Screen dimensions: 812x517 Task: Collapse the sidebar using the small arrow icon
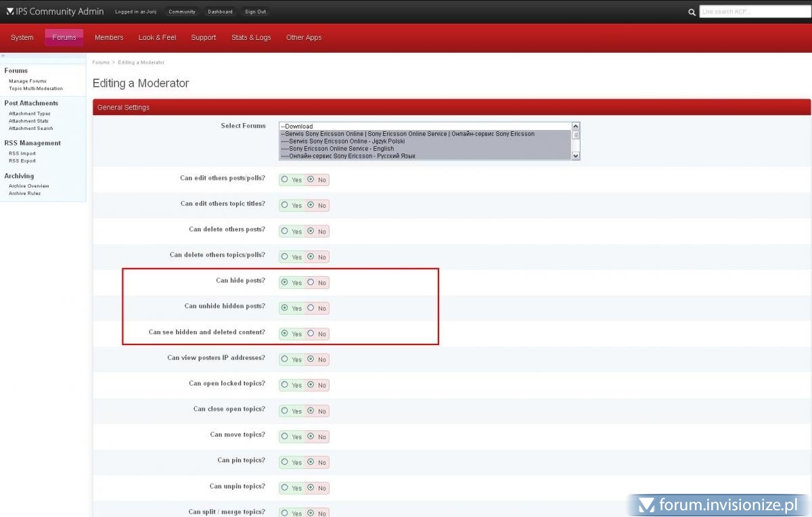pyautogui.click(x=3, y=55)
